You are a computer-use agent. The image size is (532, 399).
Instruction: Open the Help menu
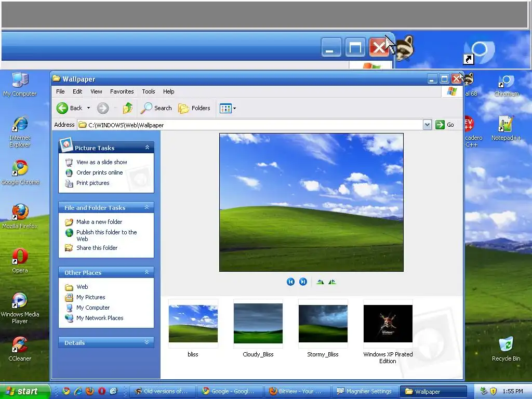[x=169, y=91]
